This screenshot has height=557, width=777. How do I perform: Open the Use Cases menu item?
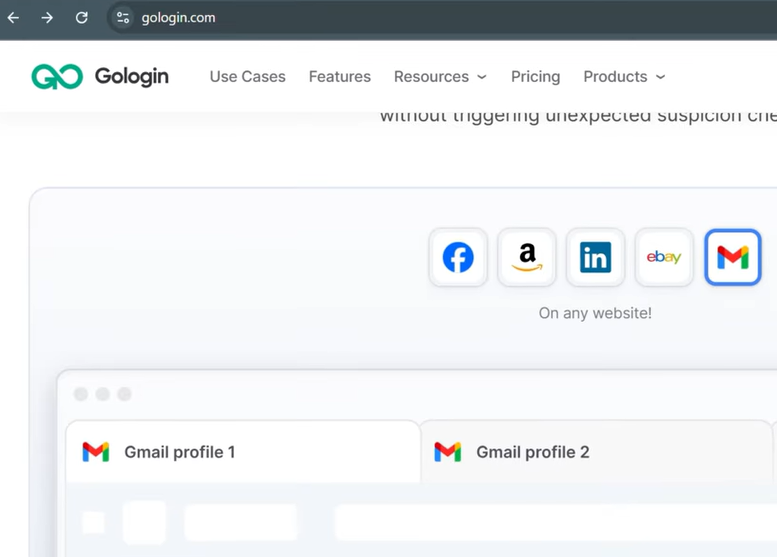[247, 77]
